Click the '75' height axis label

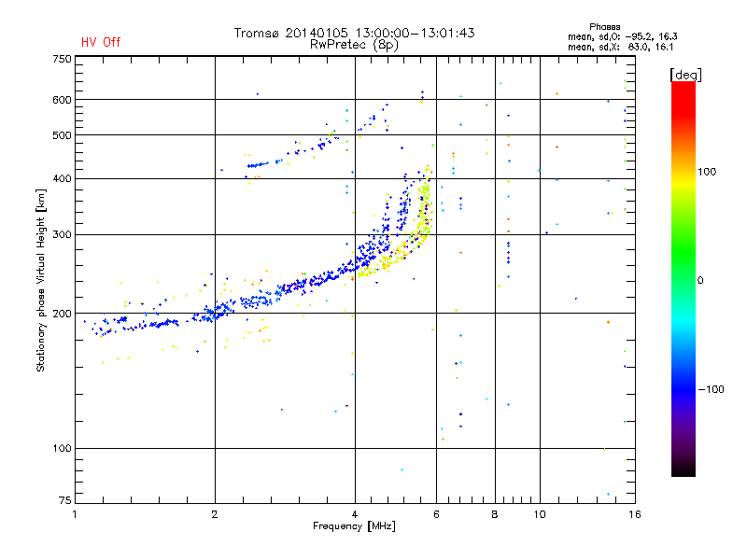(65, 500)
